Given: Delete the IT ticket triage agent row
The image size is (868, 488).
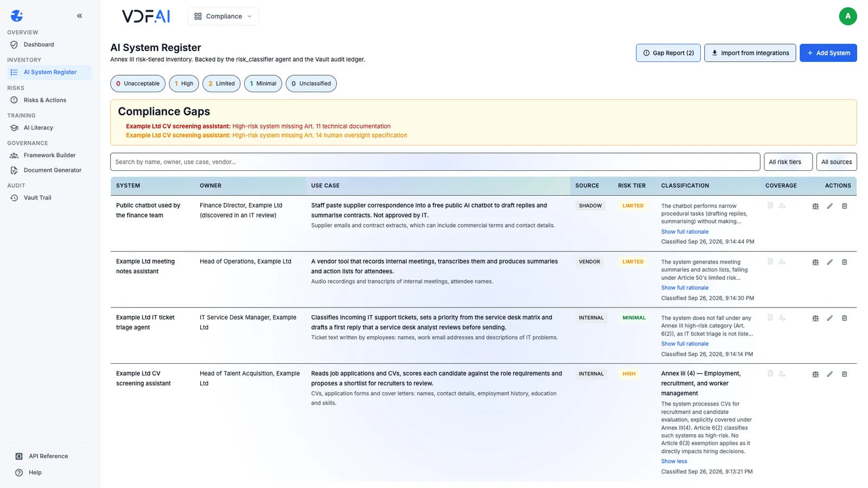Looking at the screenshot, I should (x=844, y=318).
